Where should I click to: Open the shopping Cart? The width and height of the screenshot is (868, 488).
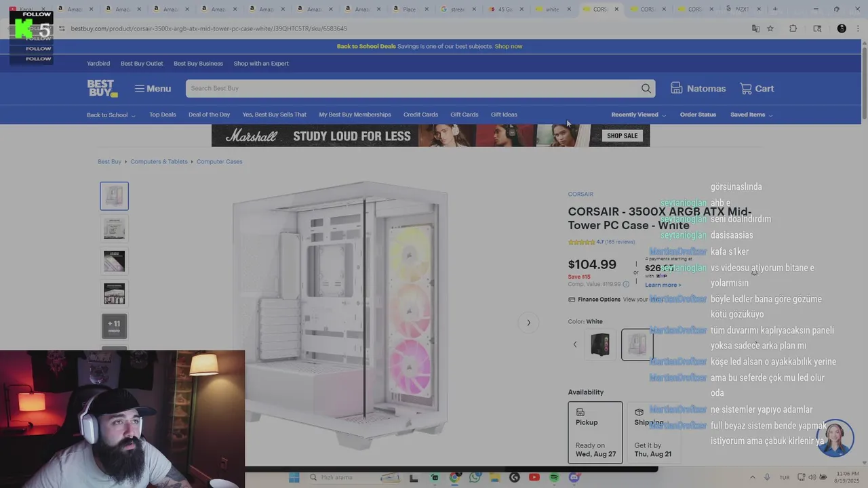pos(757,89)
